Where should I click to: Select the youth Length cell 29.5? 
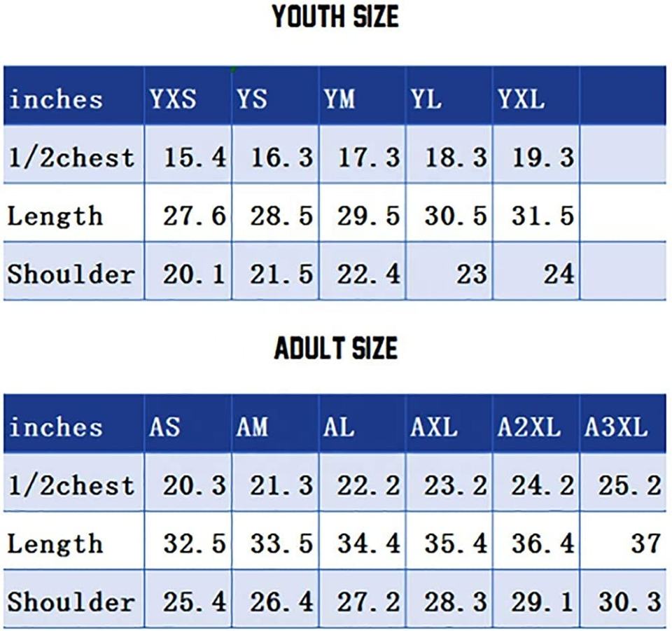pyautogui.click(x=368, y=216)
